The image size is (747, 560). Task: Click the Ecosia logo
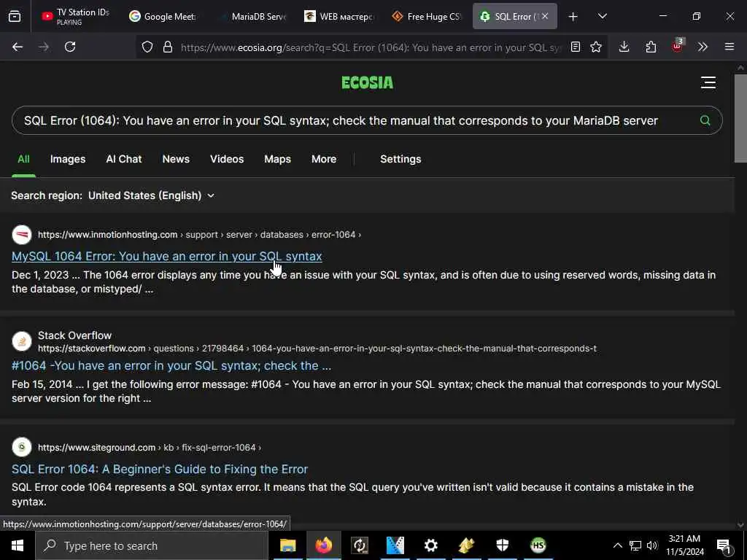coord(368,83)
